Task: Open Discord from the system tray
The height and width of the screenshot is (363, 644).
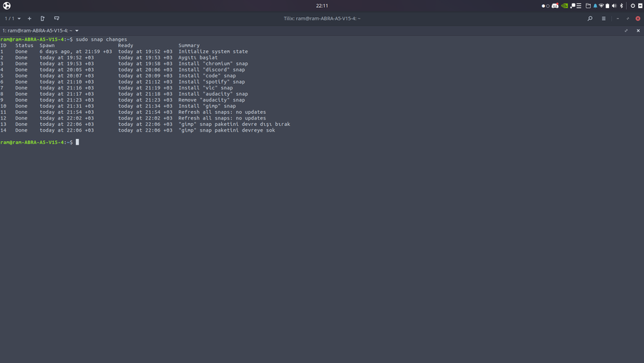Action: 555,6
